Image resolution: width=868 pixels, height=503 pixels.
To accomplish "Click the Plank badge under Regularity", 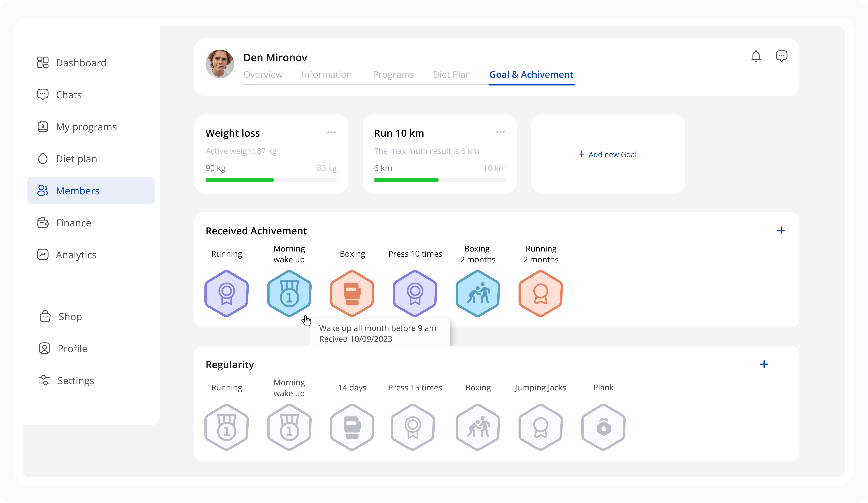I will [x=603, y=427].
